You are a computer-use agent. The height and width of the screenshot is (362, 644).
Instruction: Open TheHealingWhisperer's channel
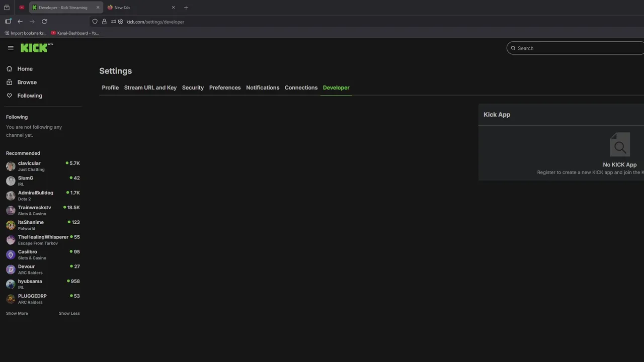pos(43,240)
